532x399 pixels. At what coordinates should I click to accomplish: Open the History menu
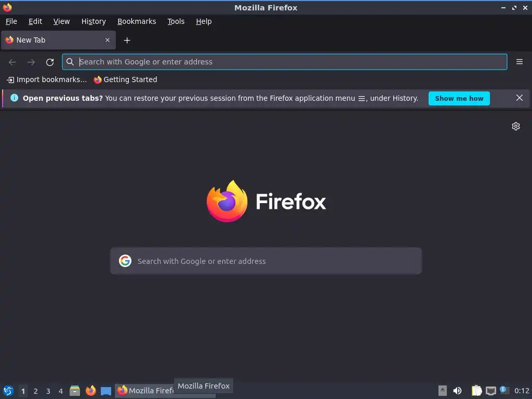click(94, 21)
